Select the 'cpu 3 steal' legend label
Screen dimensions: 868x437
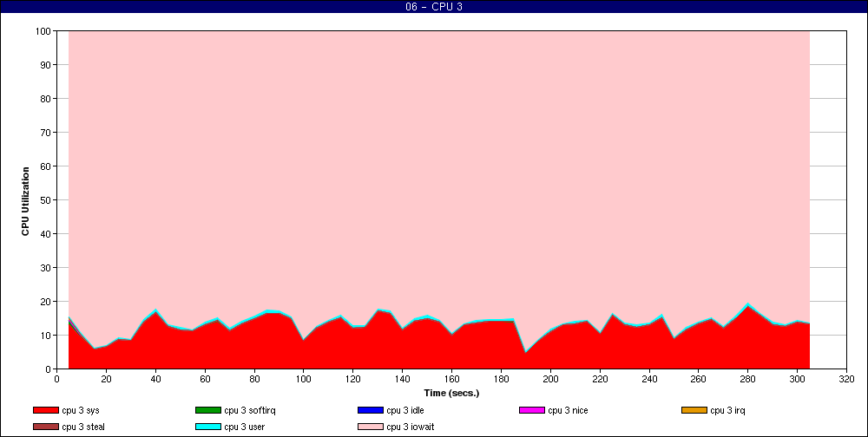[83, 427]
